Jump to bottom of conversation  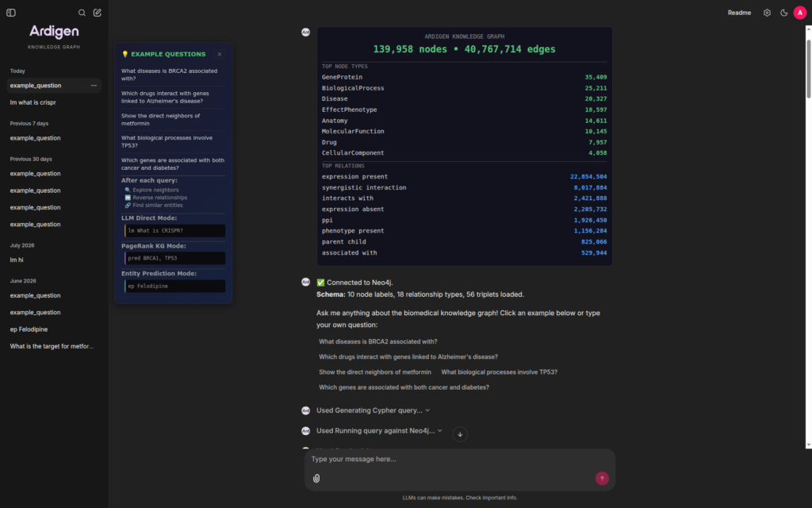pyautogui.click(x=460, y=434)
